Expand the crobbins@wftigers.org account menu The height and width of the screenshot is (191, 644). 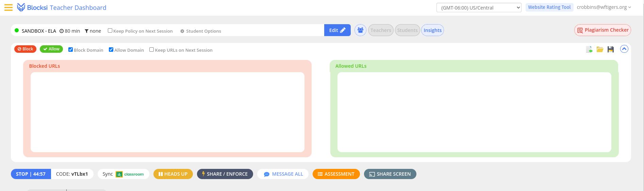pos(604,7)
